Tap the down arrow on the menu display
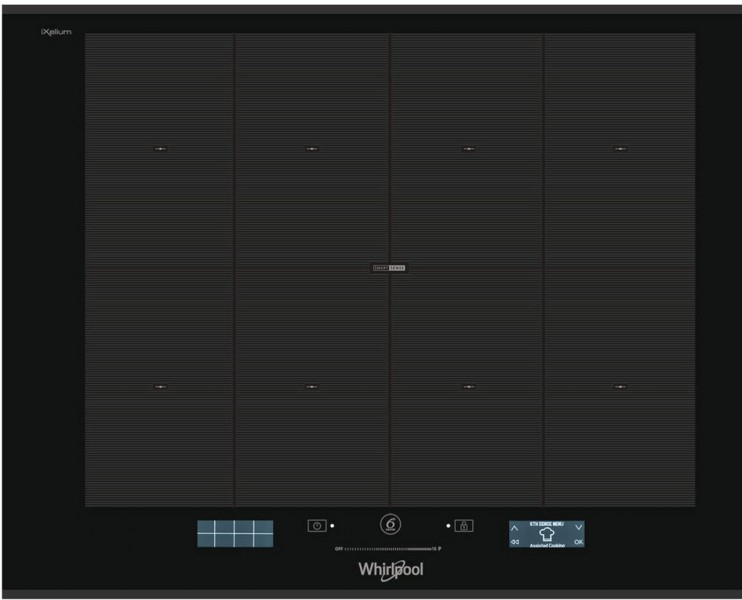 (x=578, y=527)
